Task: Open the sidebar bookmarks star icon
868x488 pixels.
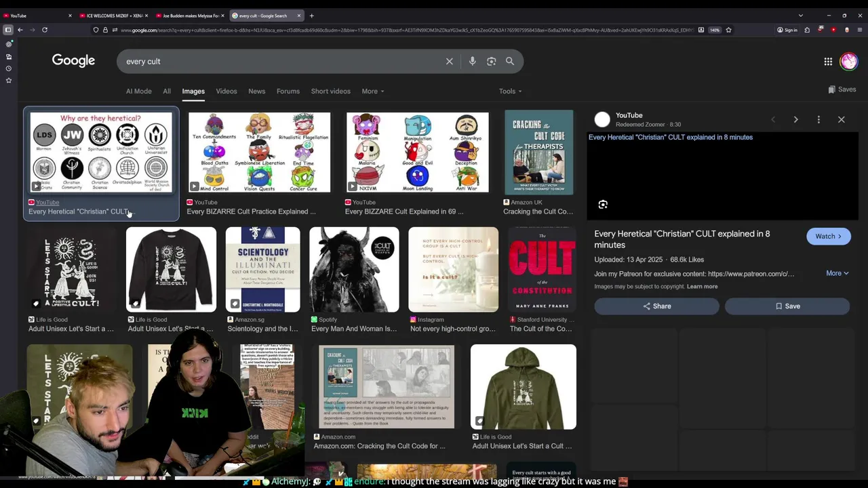Action: pos(9,81)
